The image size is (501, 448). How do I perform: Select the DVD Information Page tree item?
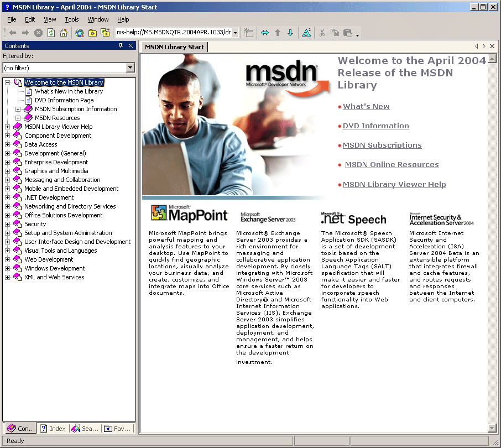(x=64, y=100)
